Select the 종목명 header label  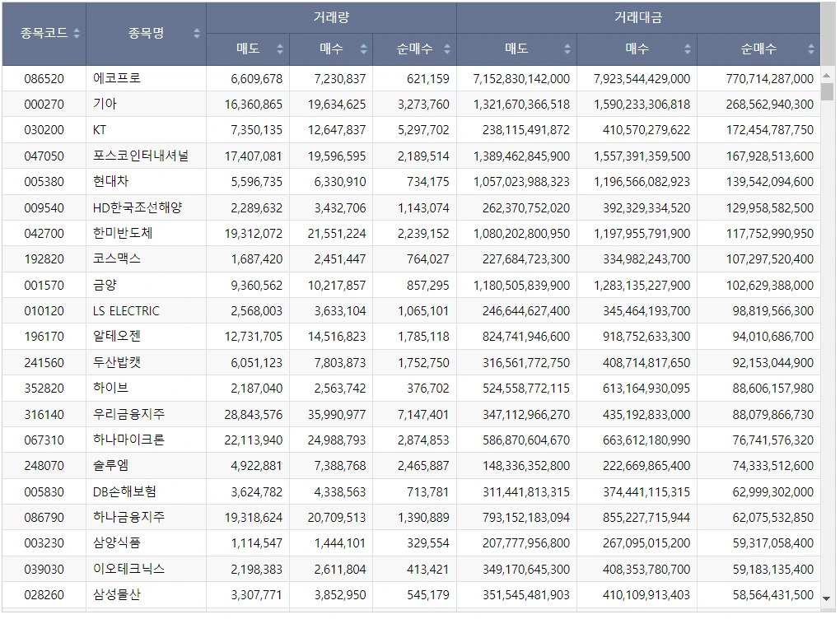(146, 33)
